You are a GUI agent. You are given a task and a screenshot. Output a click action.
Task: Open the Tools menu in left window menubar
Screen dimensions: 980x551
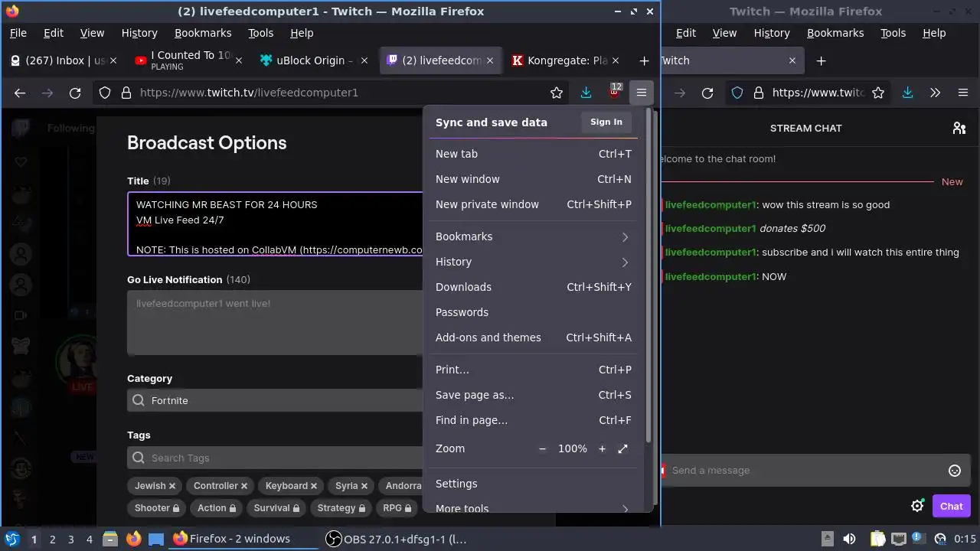(260, 33)
